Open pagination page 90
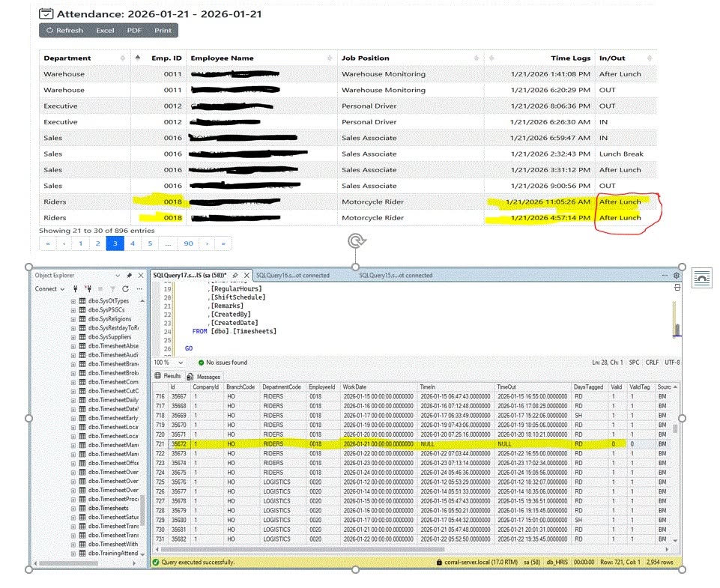The height and width of the screenshot is (588, 720). click(189, 243)
